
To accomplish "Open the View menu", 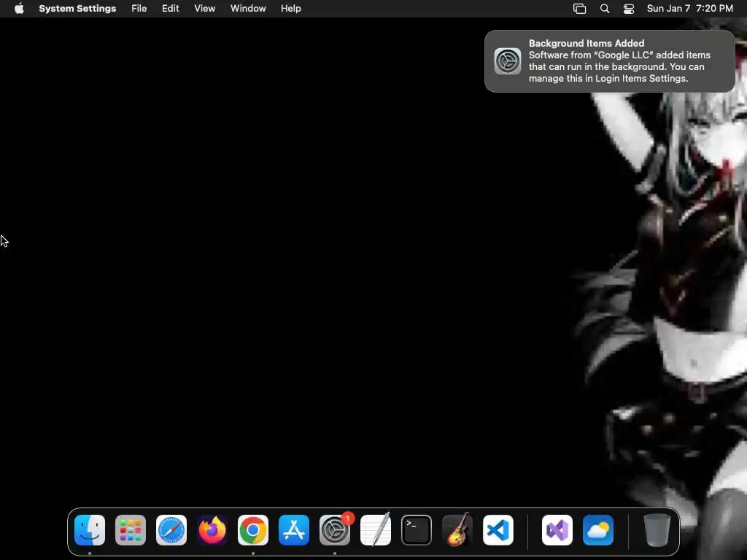I will pos(205,9).
